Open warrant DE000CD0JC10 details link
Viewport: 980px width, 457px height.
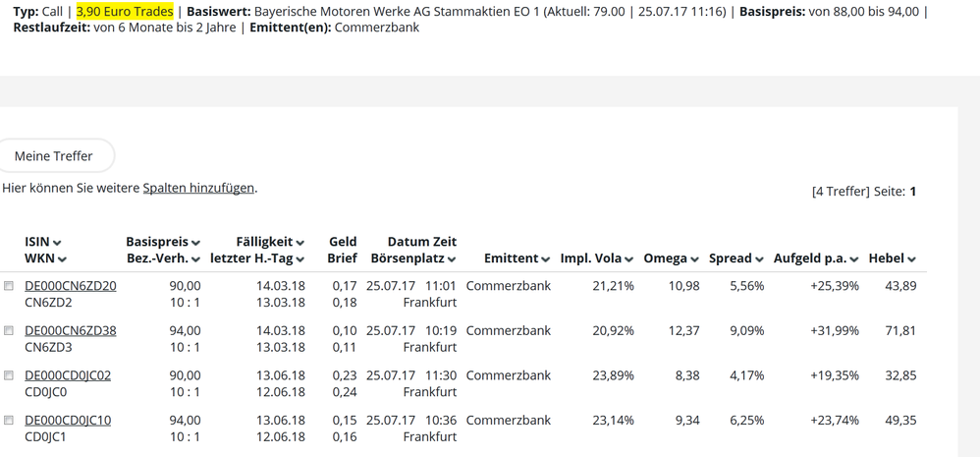tap(68, 421)
